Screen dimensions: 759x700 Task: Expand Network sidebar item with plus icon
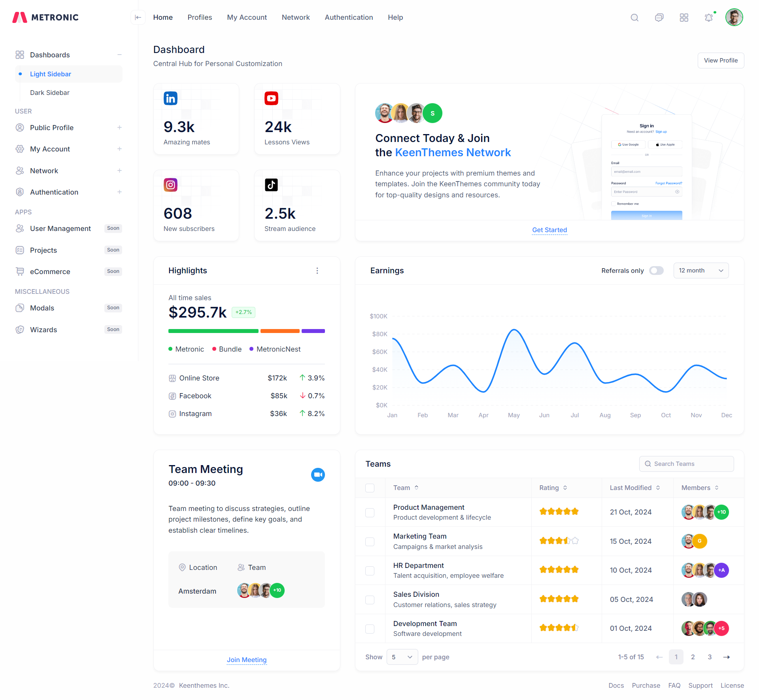(x=119, y=170)
